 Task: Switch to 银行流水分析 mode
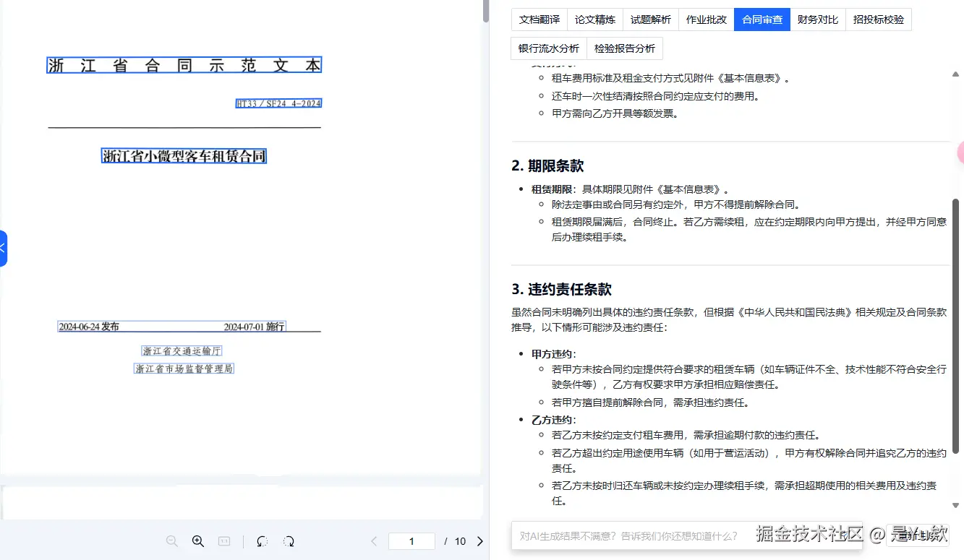[548, 48]
